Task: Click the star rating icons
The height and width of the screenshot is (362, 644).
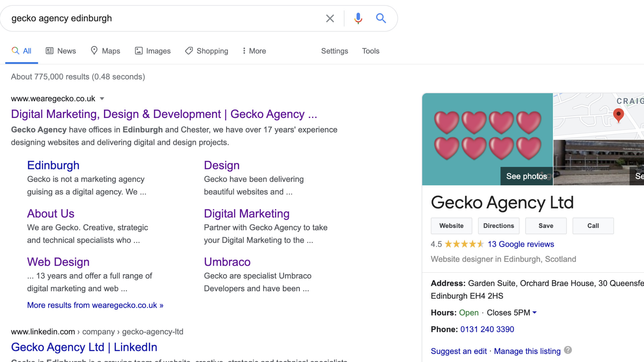Action: (464, 244)
